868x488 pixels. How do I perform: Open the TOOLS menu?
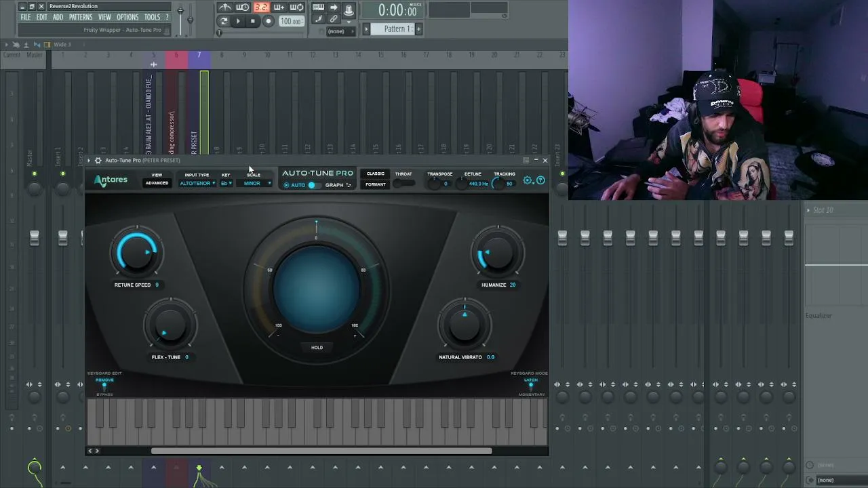(x=152, y=17)
